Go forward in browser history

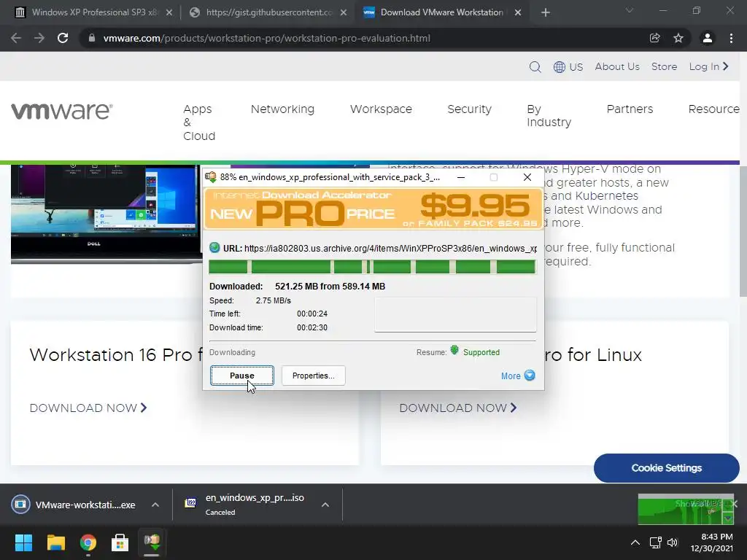click(x=39, y=38)
